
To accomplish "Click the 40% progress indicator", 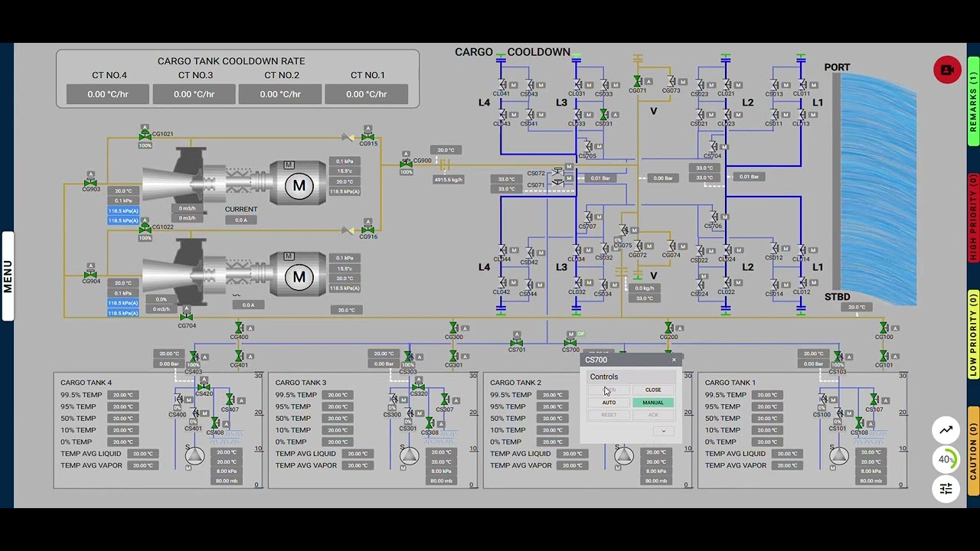I will (946, 459).
